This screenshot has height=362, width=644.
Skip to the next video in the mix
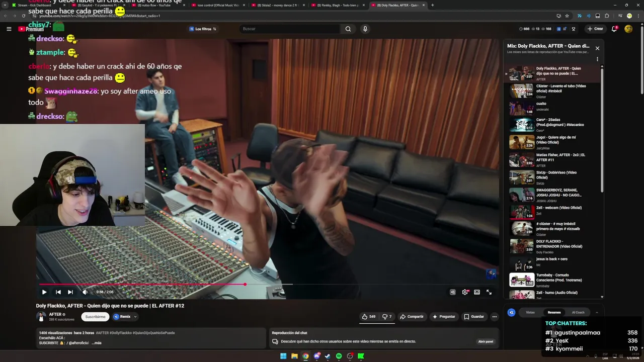point(70,292)
